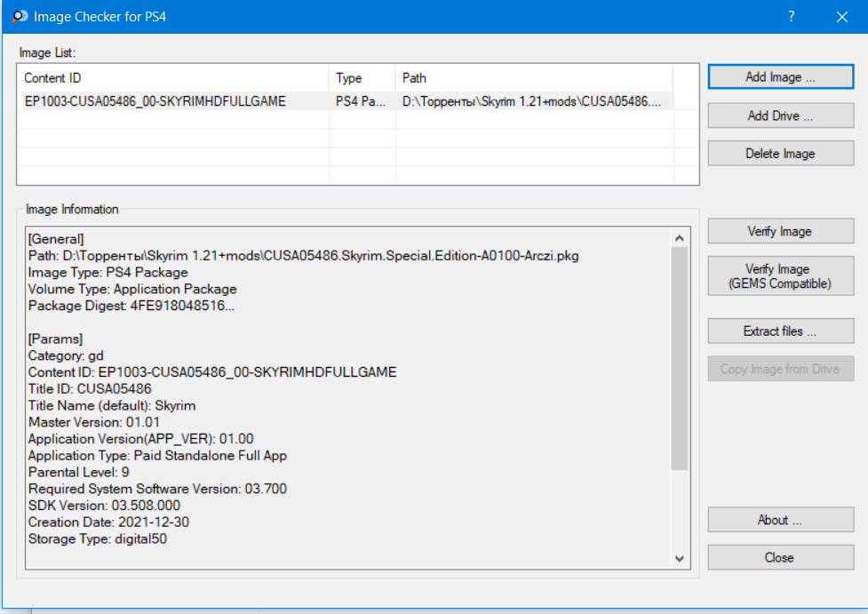Select EP1003-CUSA05486_00-SKYRIMHDFULLGAME row in Image List
Screen dimensions: 868x614
(x=346, y=101)
